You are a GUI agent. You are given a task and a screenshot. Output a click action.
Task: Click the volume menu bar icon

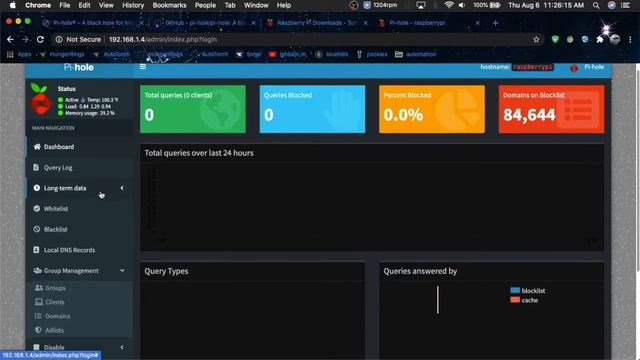462,5
